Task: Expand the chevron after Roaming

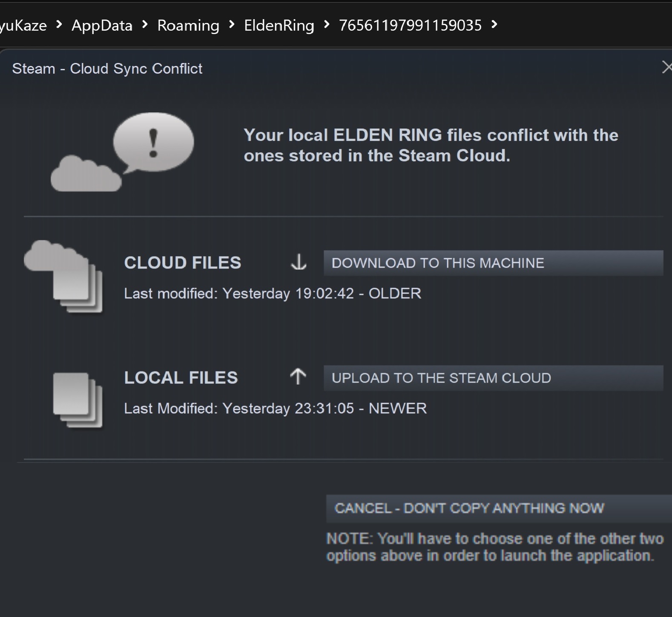Action: point(232,25)
